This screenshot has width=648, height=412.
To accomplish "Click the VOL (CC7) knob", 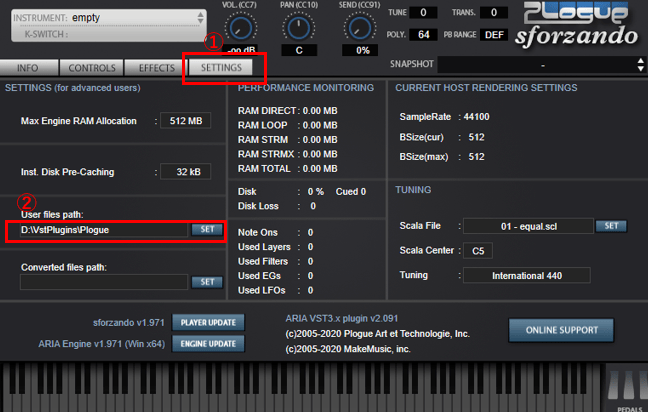I will 241,28.
